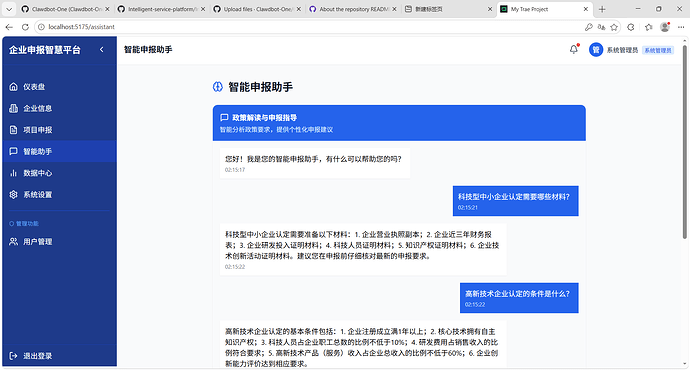Viewport: 690px width, 370px height.
Task: Click the 02:15:17 timestamp
Action: tap(235, 170)
